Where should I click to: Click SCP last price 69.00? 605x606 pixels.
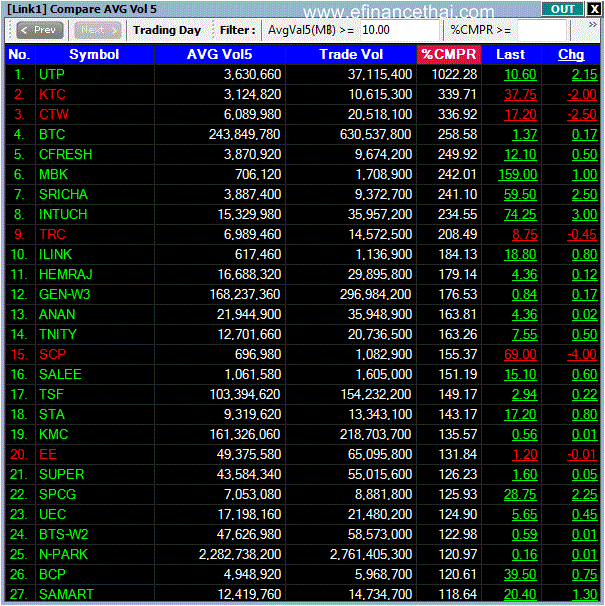pyautogui.click(x=520, y=355)
